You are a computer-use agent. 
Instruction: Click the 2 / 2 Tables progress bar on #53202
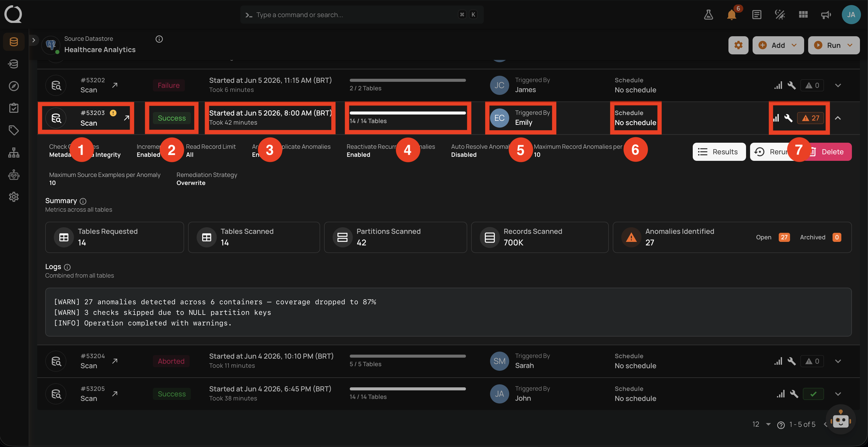pos(408,80)
